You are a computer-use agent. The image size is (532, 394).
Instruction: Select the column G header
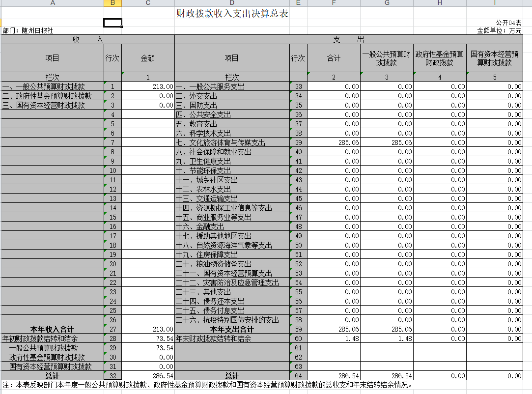coord(387,3)
